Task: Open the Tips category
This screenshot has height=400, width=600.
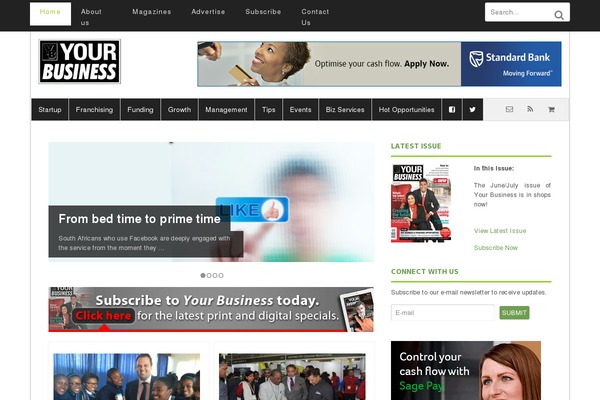Action: point(269,109)
